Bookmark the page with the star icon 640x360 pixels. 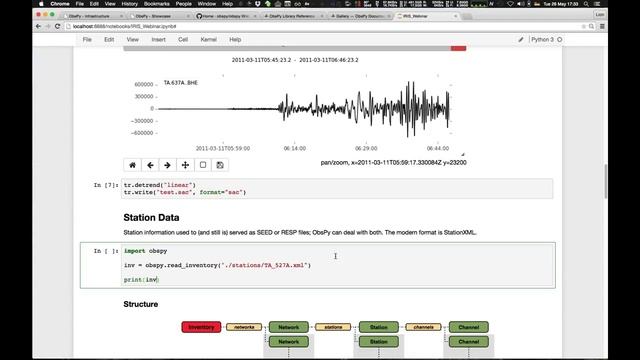pyautogui.click(x=583, y=26)
